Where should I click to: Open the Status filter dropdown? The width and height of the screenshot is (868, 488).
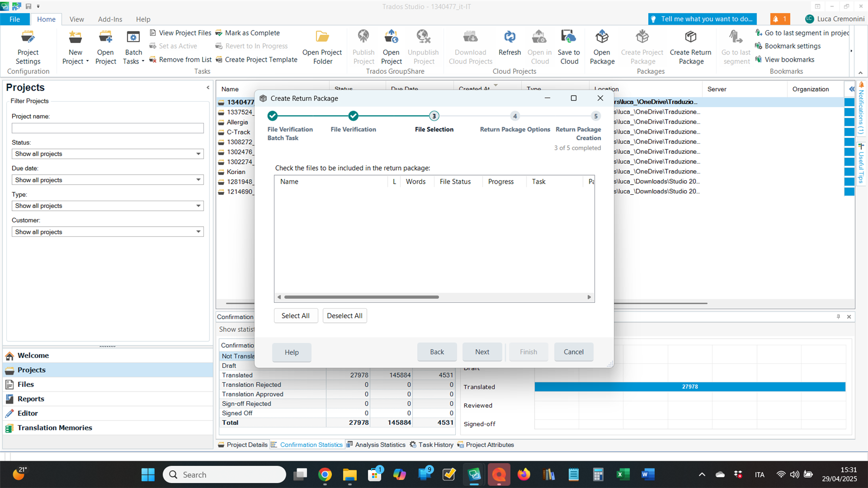(198, 153)
